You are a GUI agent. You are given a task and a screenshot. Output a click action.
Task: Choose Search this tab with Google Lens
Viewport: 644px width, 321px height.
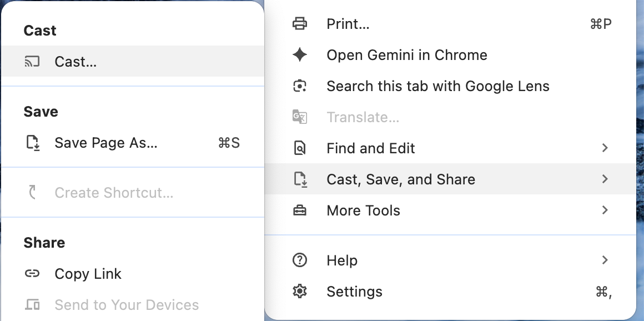[x=450, y=86]
